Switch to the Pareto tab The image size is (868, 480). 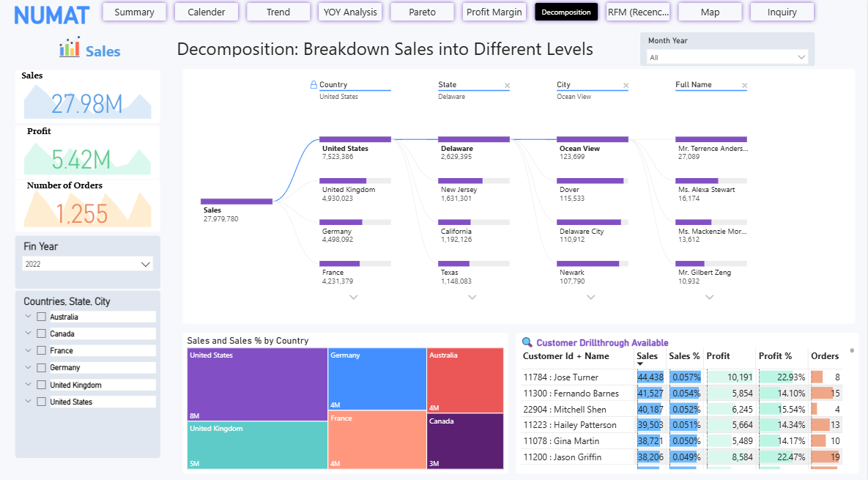423,12
